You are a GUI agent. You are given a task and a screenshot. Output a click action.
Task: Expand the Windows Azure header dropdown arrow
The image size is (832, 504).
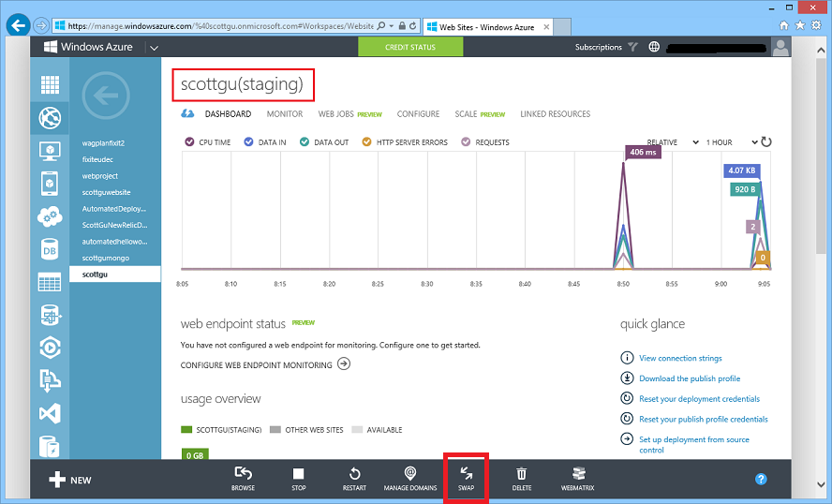(x=154, y=48)
